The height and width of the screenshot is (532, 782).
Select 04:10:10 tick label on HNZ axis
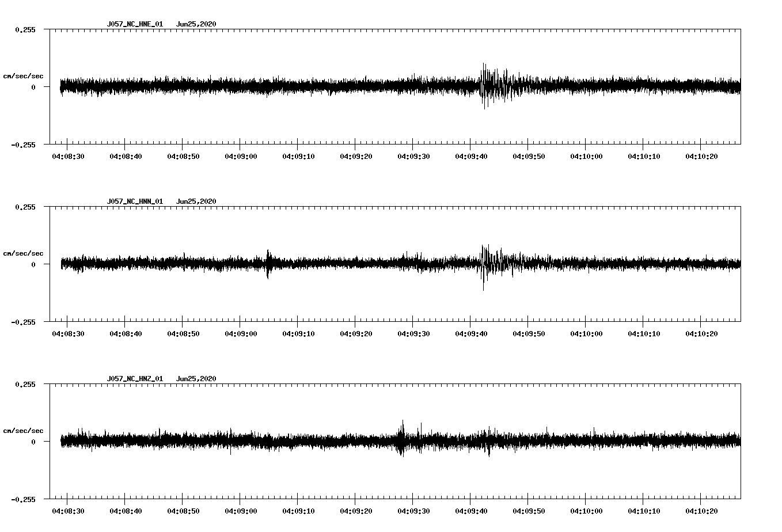pyautogui.click(x=644, y=511)
